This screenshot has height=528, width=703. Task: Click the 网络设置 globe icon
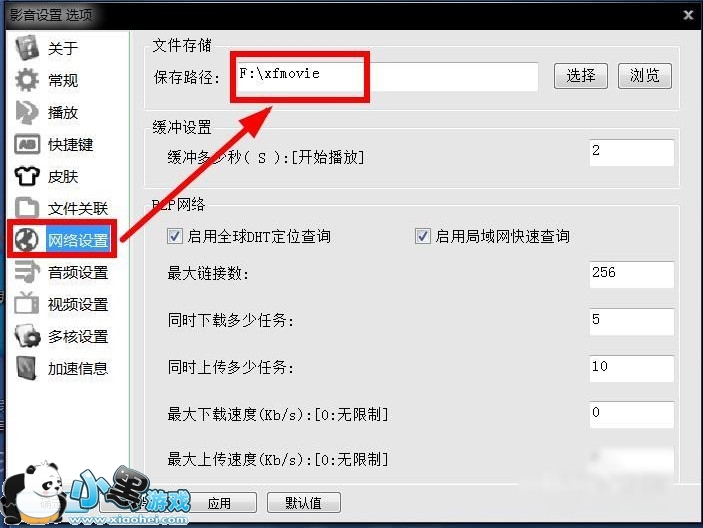[26, 239]
